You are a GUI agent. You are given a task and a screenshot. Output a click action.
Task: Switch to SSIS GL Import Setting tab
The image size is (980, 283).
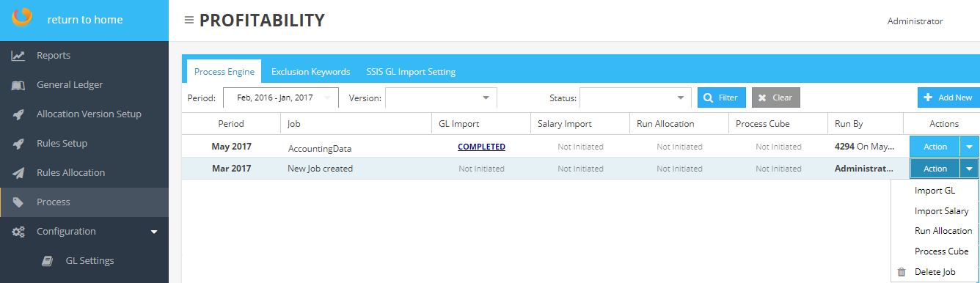[411, 72]
